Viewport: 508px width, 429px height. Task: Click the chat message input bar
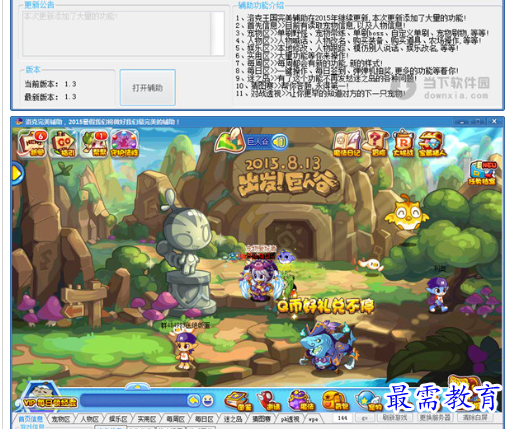[x=134, y=400]
